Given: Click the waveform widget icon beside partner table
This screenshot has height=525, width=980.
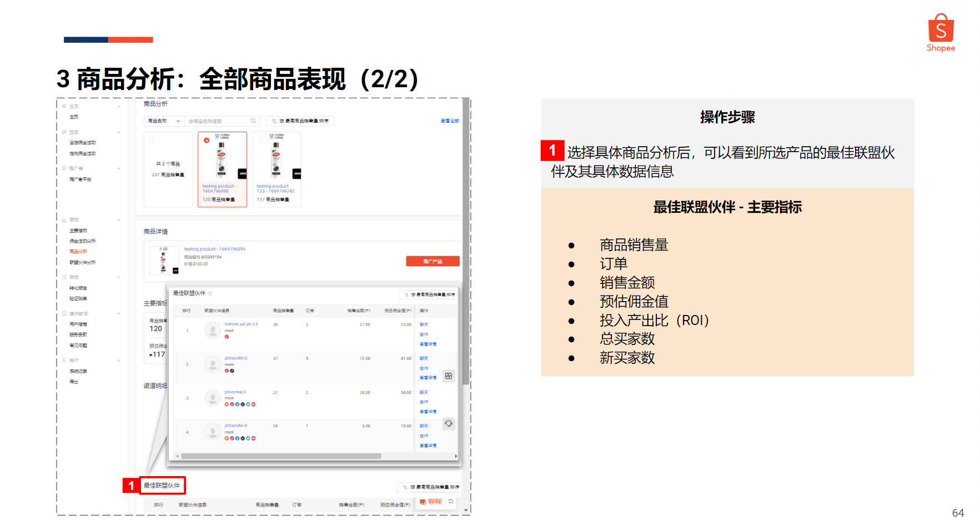Looking at the screenshot, I should pos(449,376).
